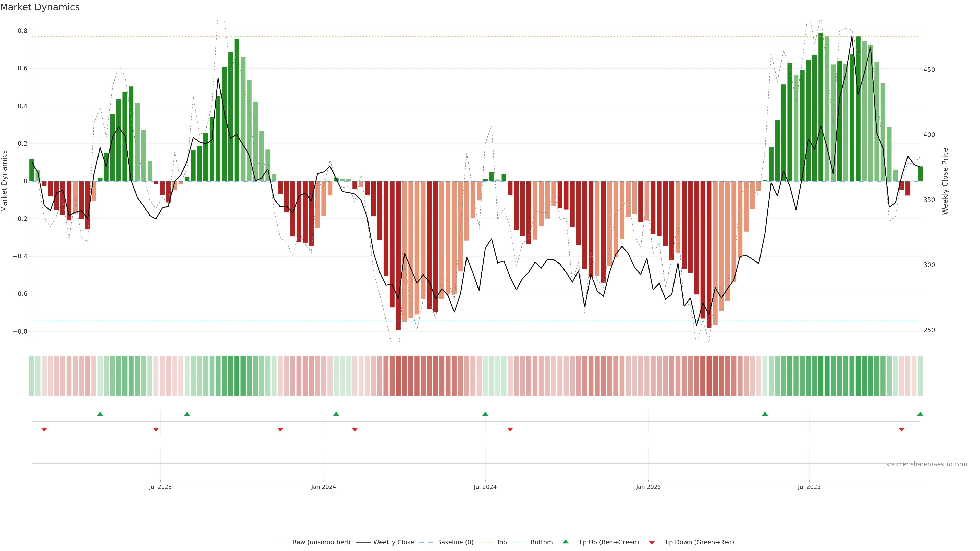Click the green flip-up triangle between Jan 2025 and Jul 2025
Viewport: 980px width, 551px height.
[x=765, y=414]
